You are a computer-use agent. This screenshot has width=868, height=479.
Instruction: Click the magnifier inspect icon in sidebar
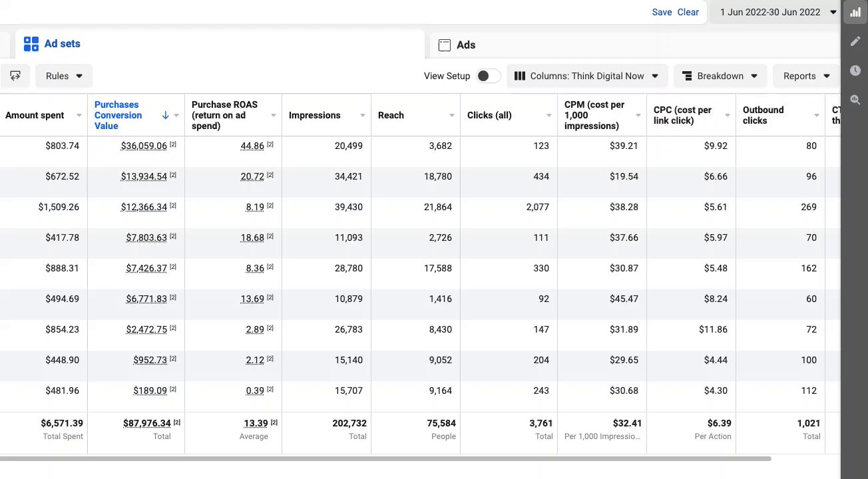point(855,100)
